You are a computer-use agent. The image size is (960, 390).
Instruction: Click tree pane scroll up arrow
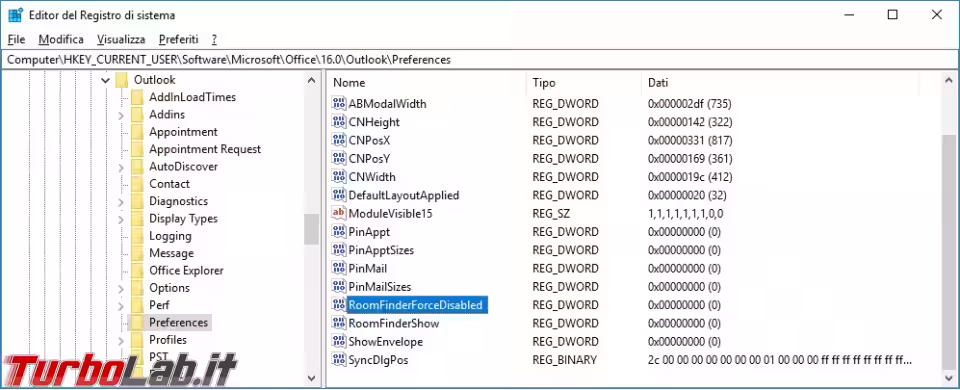pyautogui.click(x=312, y=80)
